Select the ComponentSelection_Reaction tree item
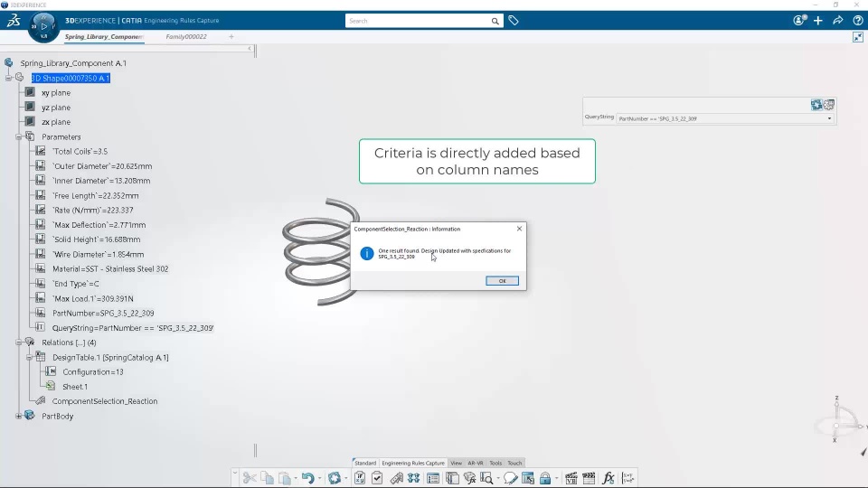 click(105, 401)
